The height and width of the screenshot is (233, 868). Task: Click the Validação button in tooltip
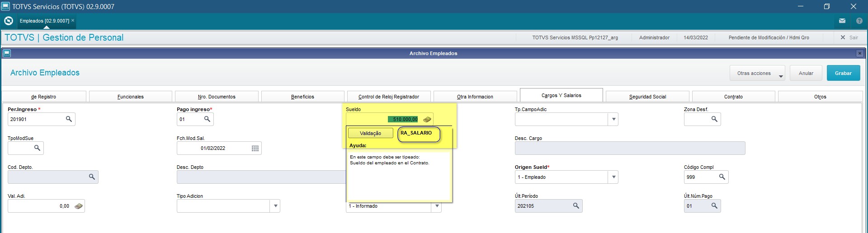[370, 133]
